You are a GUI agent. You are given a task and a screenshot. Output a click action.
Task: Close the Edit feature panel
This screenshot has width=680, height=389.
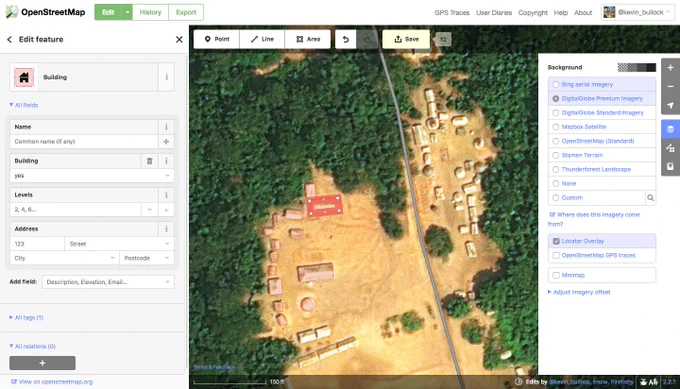click(179, 39)
